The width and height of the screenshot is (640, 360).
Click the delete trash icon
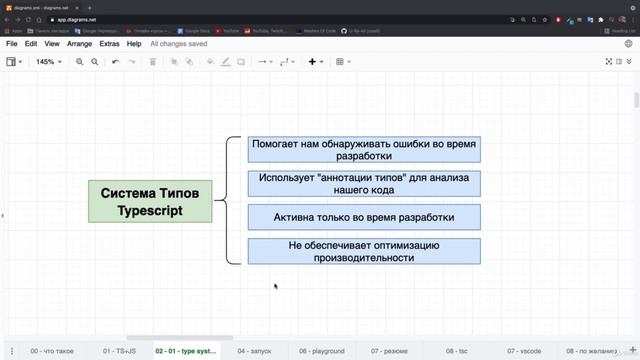(x=153, y=62)
